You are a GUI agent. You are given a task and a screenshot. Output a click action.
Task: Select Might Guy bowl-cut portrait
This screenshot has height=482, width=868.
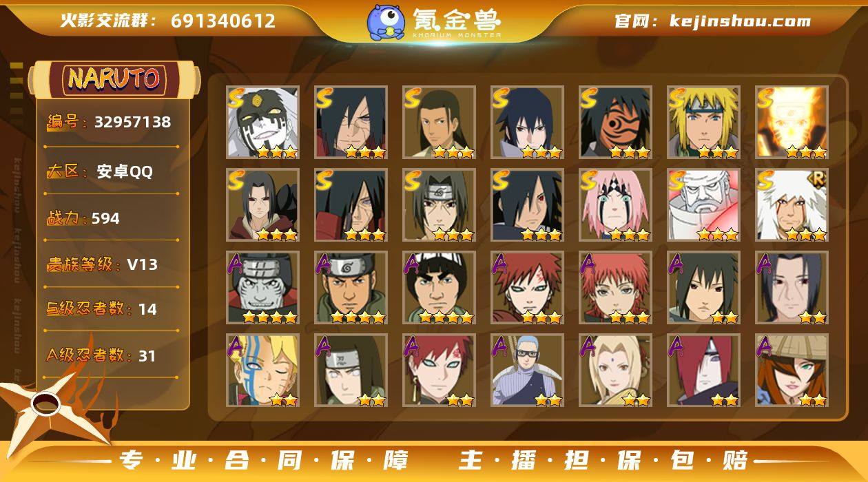(439, 287)
